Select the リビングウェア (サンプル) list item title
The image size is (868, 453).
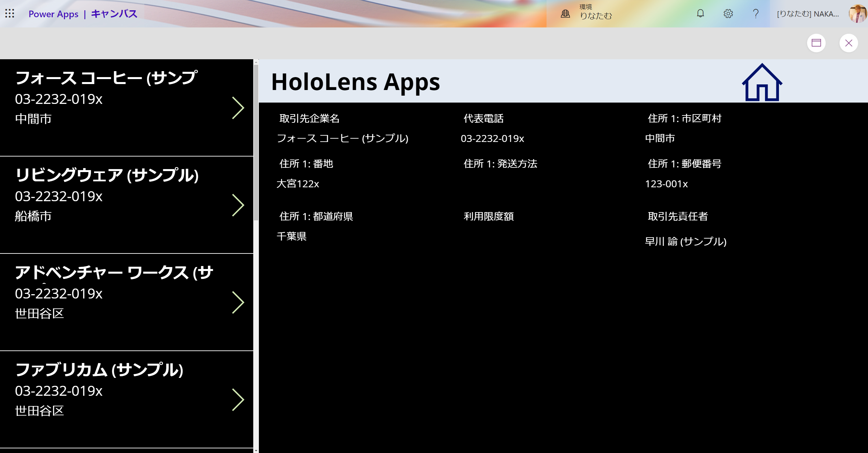click(x=107, y=175)
